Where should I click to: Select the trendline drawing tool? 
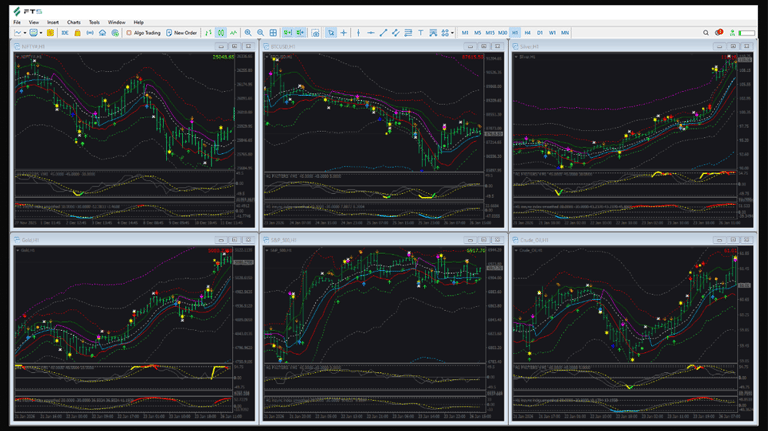tap(383, 33)
